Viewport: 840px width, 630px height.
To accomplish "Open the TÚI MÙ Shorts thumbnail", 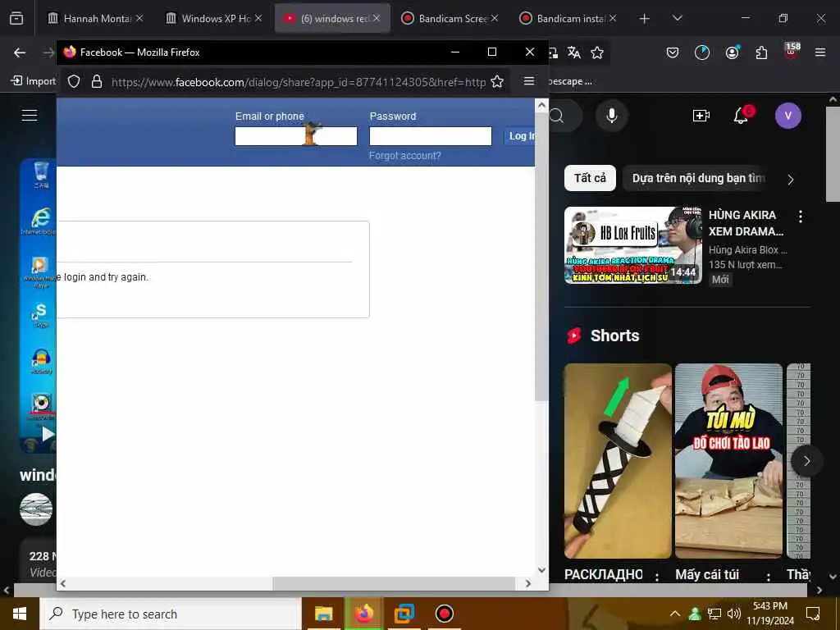I will (x=728, y=461).
